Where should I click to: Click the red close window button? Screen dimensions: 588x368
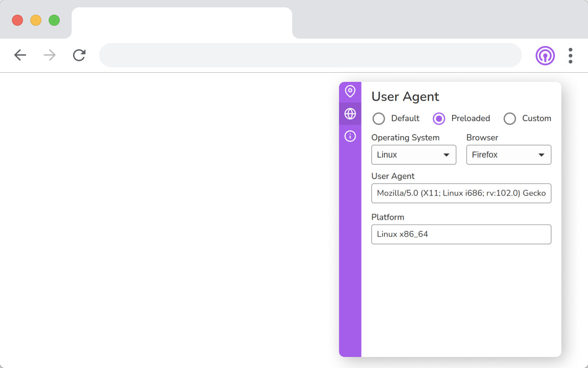[17, 20]
